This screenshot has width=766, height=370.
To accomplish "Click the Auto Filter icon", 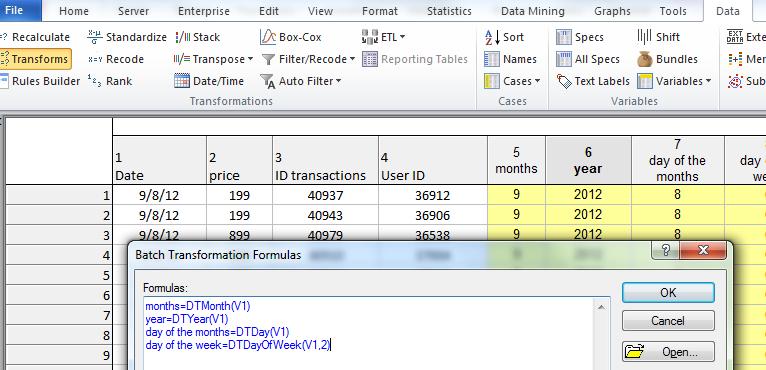I will click(268, 81).
